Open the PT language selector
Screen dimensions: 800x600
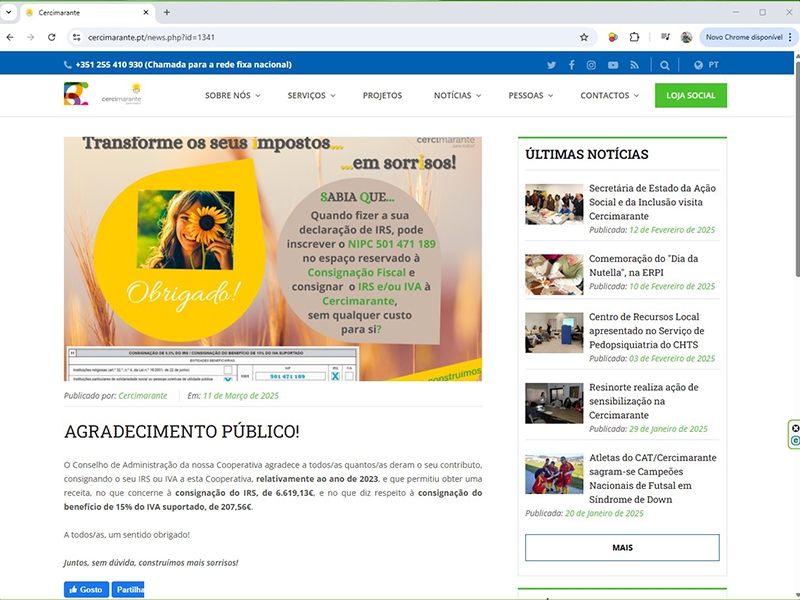click(x=713, y=65)
